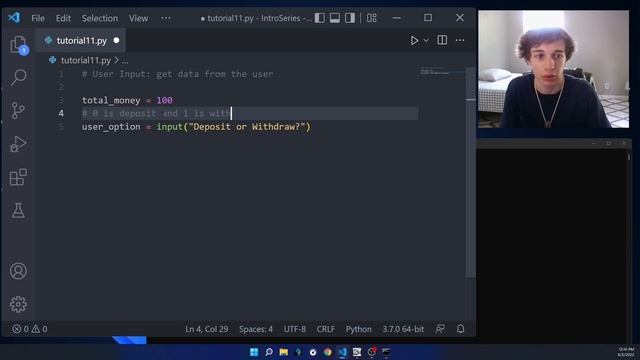Change language mode via Python
Viewport: 640px width, 360px height.
(x=359, y=329)
